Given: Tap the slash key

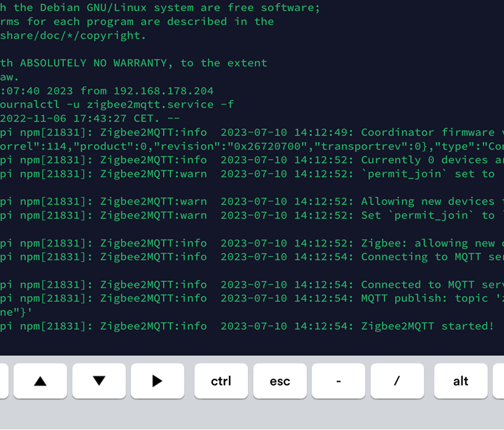Looking at the screenshot, I should tap(397, 381).
